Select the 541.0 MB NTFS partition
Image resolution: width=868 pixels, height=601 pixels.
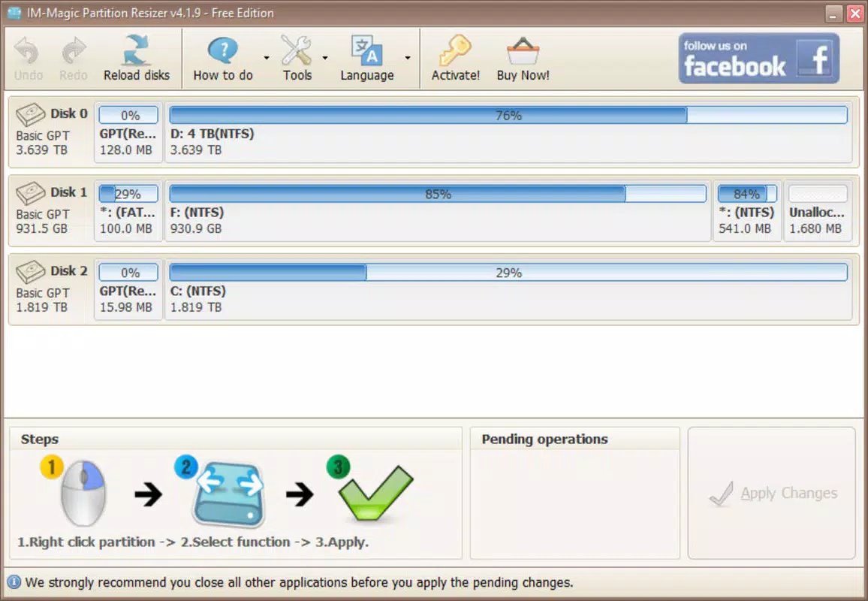tap(747, 210)
